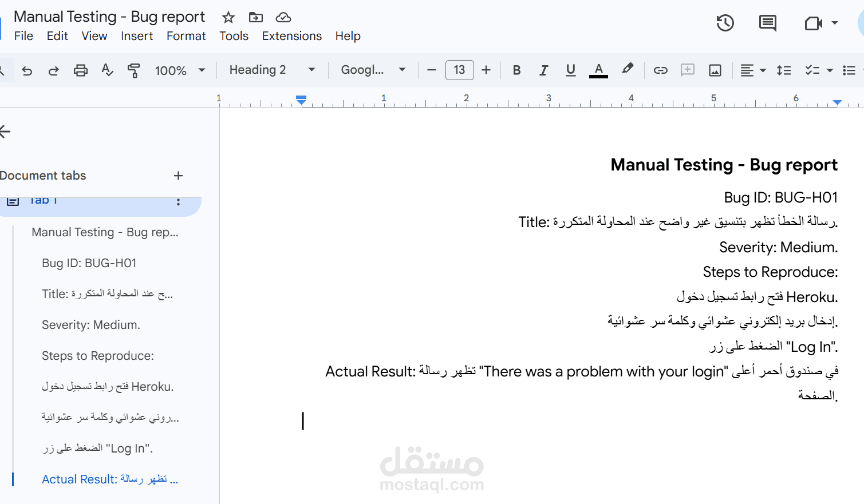Start a video call with camera icon
Screen dimensions: 864x504
tap(813, 23)
